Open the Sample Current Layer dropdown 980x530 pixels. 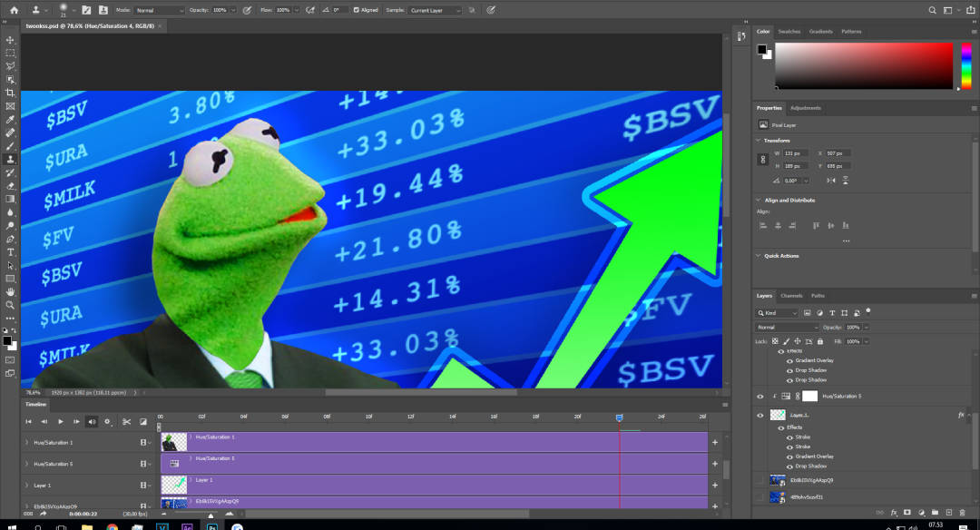pos(435,10)
